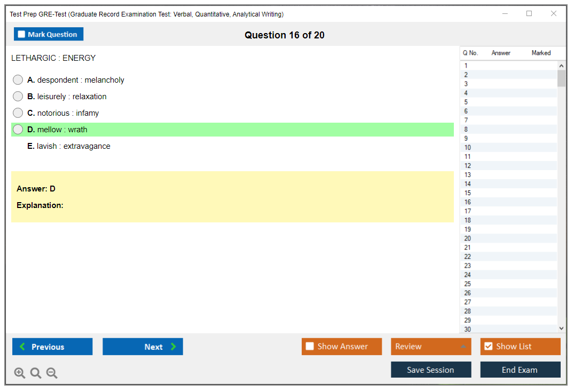
Task: Jump to question 16 in list
Action: coord(468,202)
